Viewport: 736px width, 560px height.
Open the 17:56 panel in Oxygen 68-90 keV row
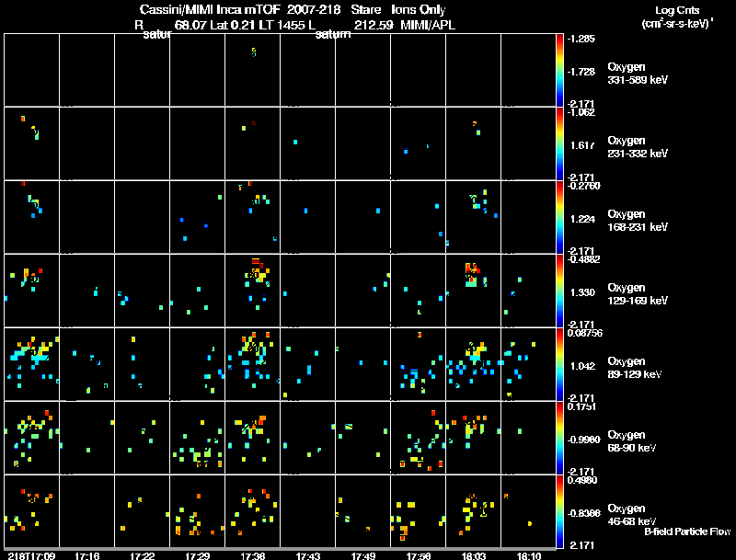[x=419, y=438]
